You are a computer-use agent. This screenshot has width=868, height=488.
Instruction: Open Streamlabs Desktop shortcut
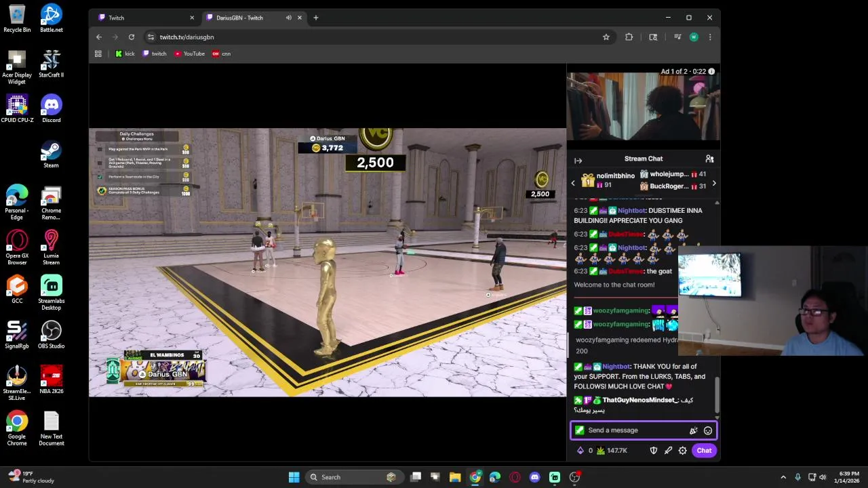pos(52,293)
